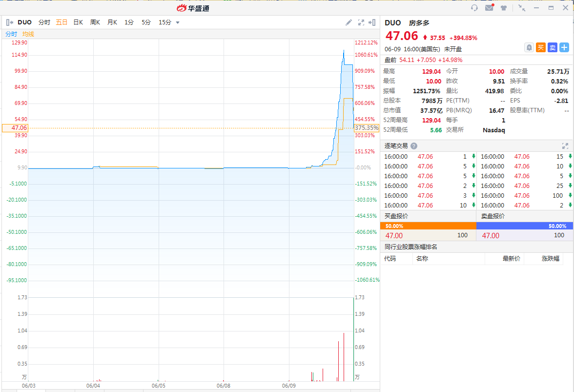The height and width of the screenshot is (392, 574).
Task: Switch to 日K daily candlestick
Action: pyautogui.click(x=78, y=22)
